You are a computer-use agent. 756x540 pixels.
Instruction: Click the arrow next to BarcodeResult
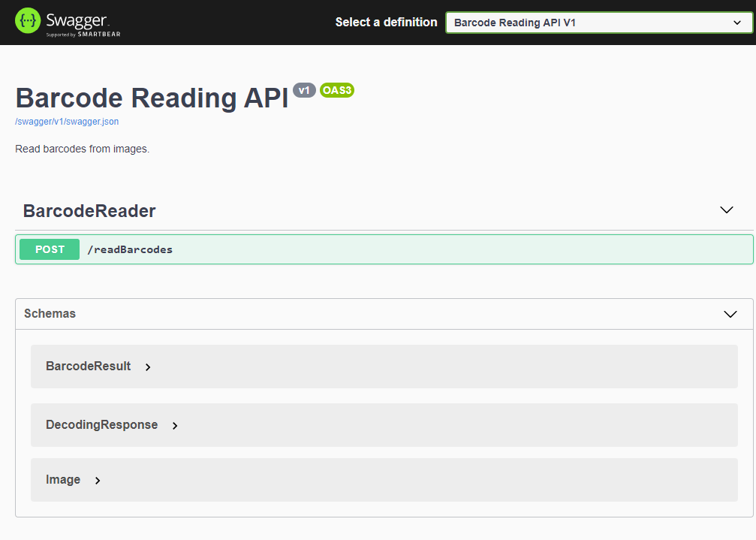pyautogui.click(x=148, y=367)
